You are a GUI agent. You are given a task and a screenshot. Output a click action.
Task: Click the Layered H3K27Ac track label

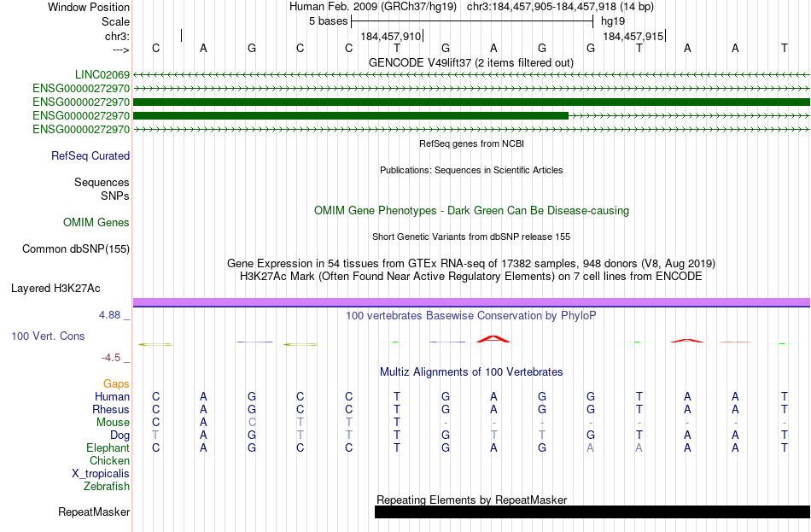55,289
